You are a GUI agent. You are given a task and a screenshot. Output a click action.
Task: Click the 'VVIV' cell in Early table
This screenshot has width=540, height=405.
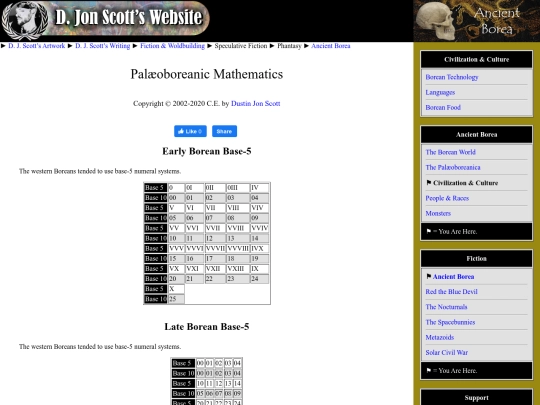click(x=259, y=228)
